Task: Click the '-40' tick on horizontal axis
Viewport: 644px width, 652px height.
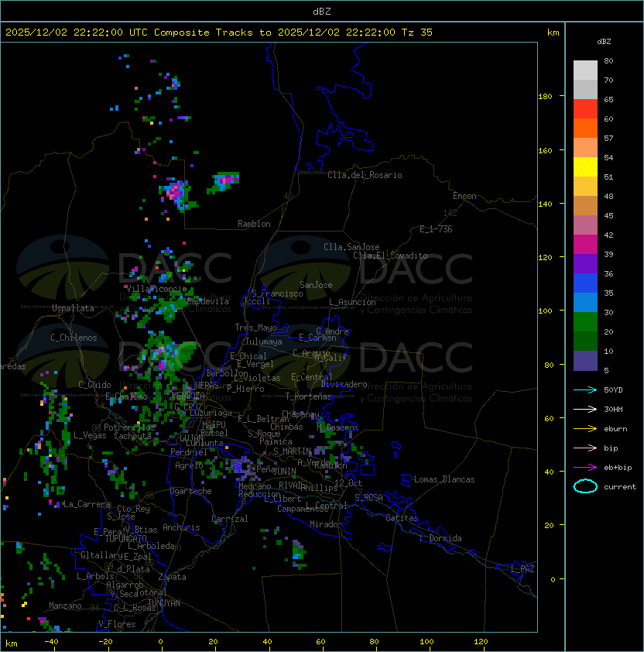Action: pyautogui.click(x=51, y=642)
